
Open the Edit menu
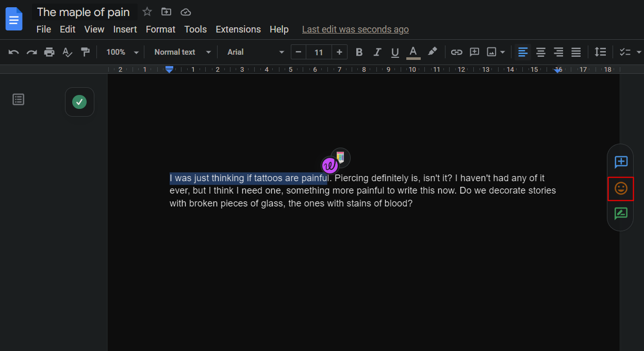coord(68,29)
